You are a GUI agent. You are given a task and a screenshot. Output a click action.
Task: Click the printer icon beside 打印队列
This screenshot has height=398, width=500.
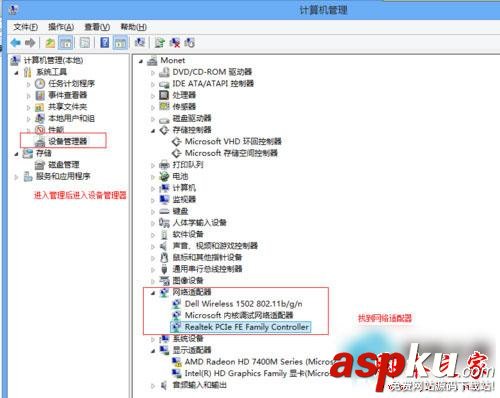click(x=164, y=165)
